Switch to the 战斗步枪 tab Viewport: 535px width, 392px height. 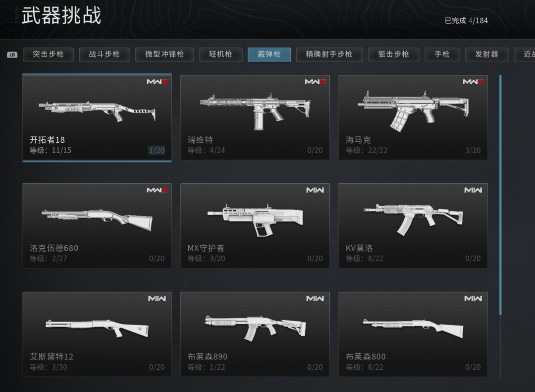point(105,55)
